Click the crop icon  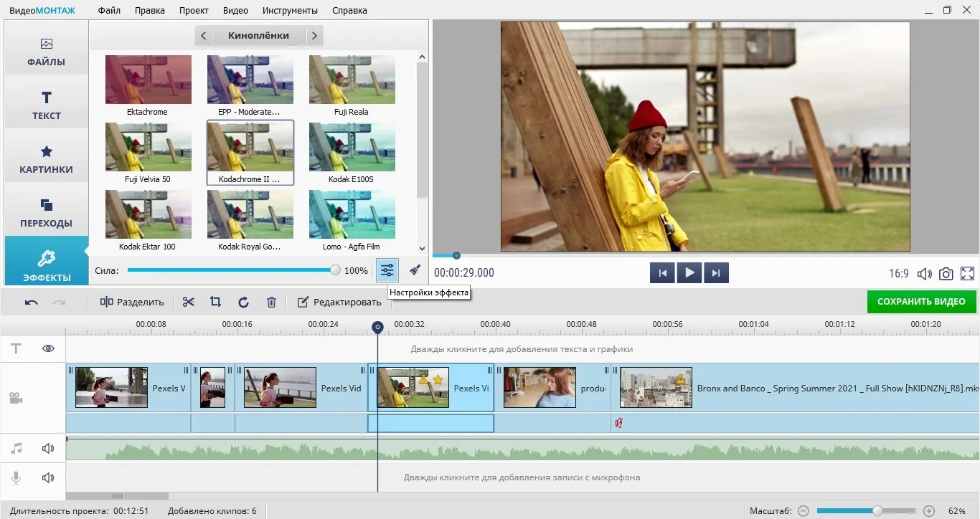click(x=215, y=302)
